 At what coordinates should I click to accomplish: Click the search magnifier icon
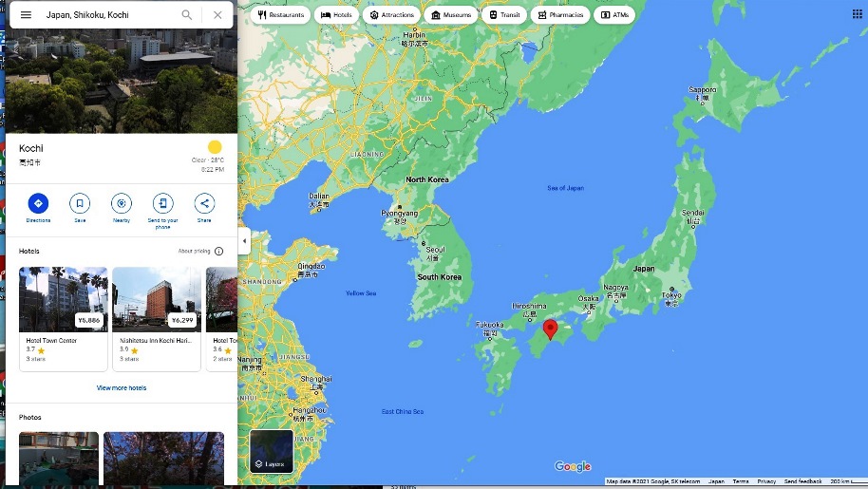click(187, 15)
